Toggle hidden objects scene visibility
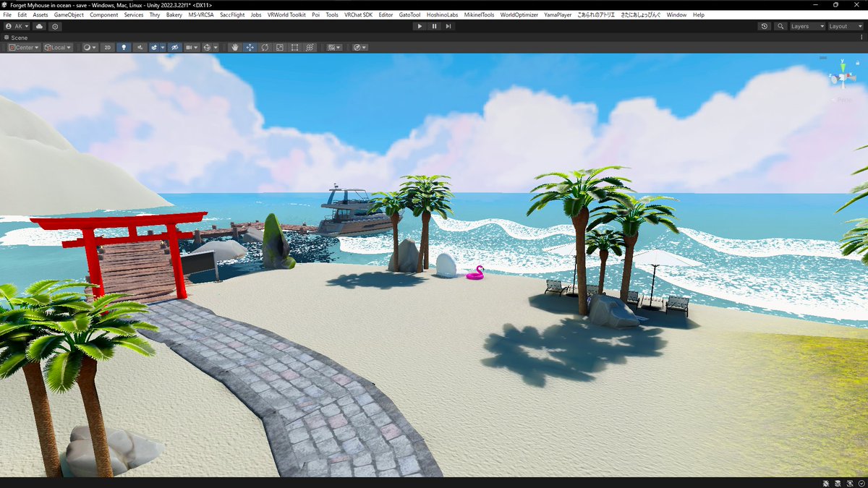The width and height of the screenshot is (868, 488). pyautogui.click(x=174, y=48)
